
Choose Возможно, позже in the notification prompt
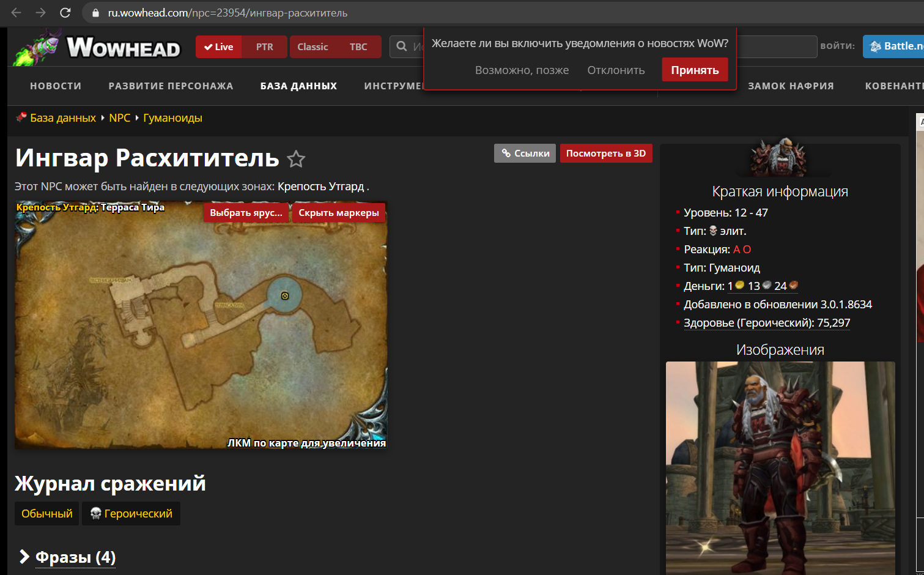pyautogui.click(x=522, y=70)
